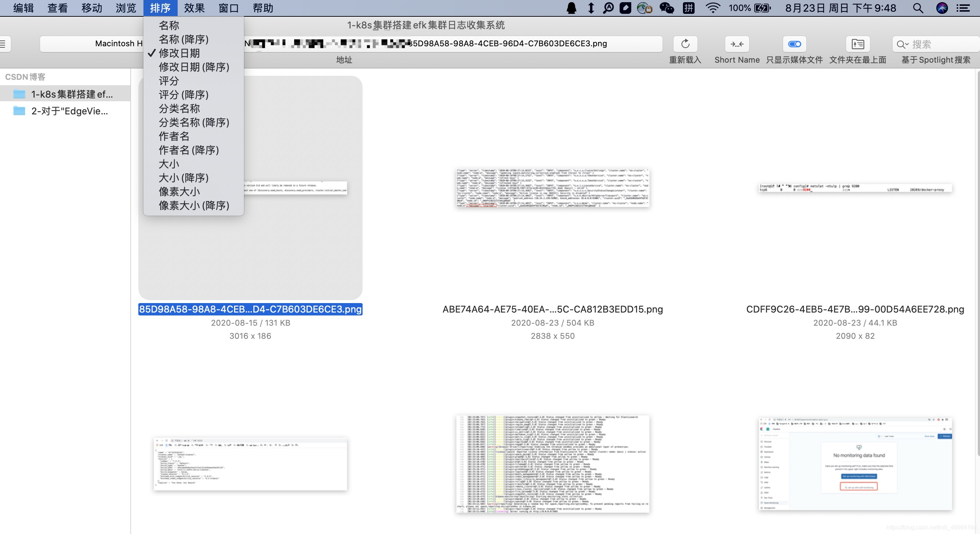The width and height of the screenshot is (980, 534).
Task: Open the 查看 menu
Action: click(x=58, y=8)
